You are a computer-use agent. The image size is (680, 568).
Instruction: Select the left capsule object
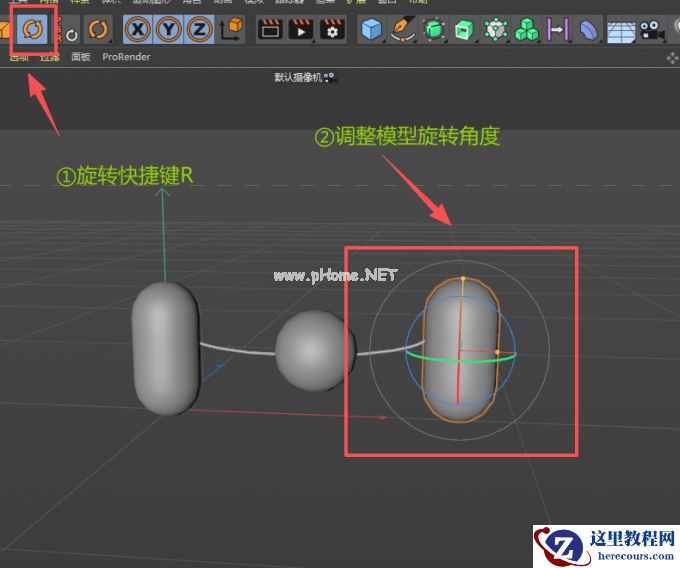click(x=166, y=348)
